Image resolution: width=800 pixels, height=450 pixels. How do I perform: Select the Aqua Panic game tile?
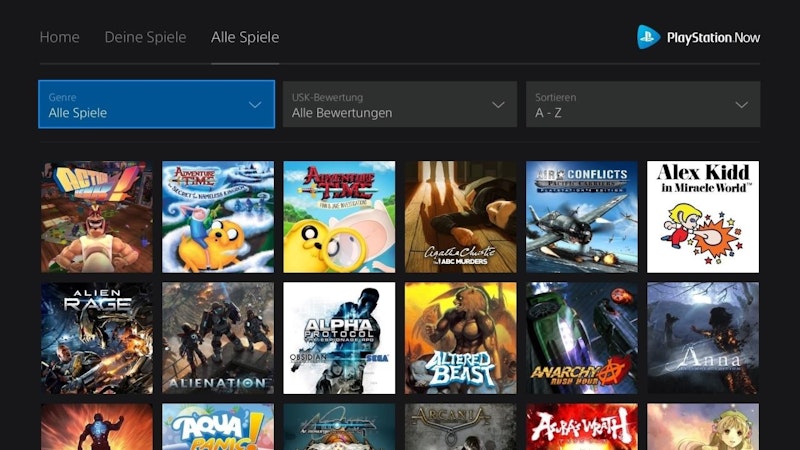(218, 427)
